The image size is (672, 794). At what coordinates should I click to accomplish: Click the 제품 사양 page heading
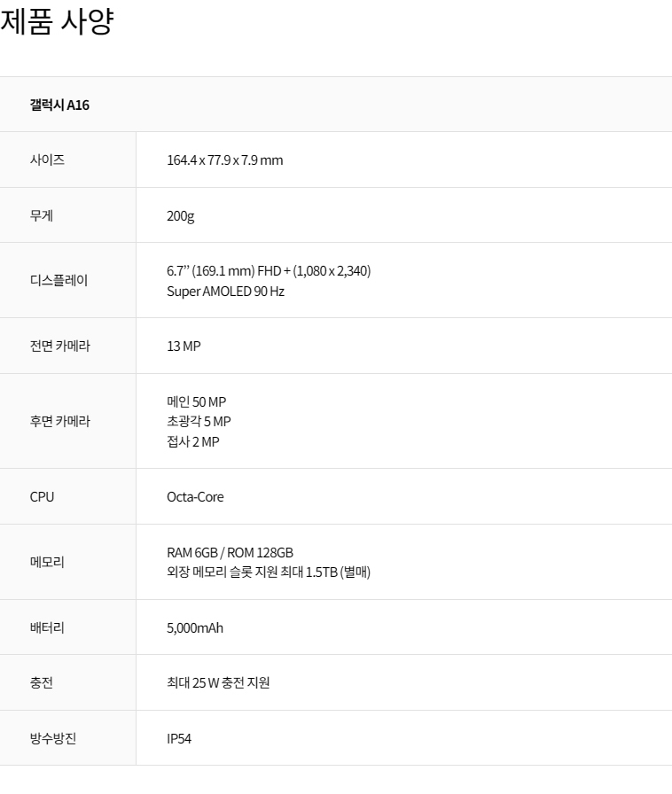click(x=57, y=21)
